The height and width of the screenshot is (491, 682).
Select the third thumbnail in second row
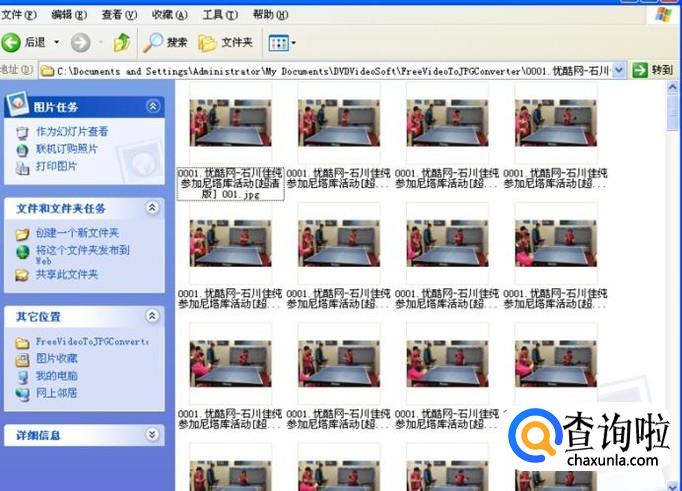coord(448,244)
